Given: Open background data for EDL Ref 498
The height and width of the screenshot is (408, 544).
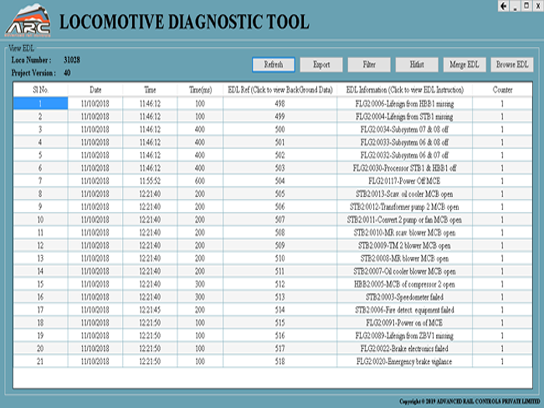Looking at the screenshot, I should click(x=280, y=103).
